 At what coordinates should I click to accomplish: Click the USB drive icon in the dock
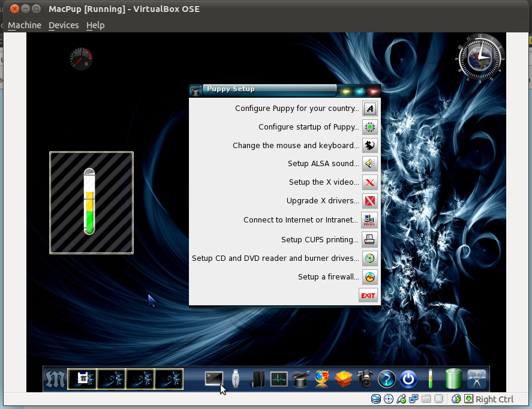point(235,378)
